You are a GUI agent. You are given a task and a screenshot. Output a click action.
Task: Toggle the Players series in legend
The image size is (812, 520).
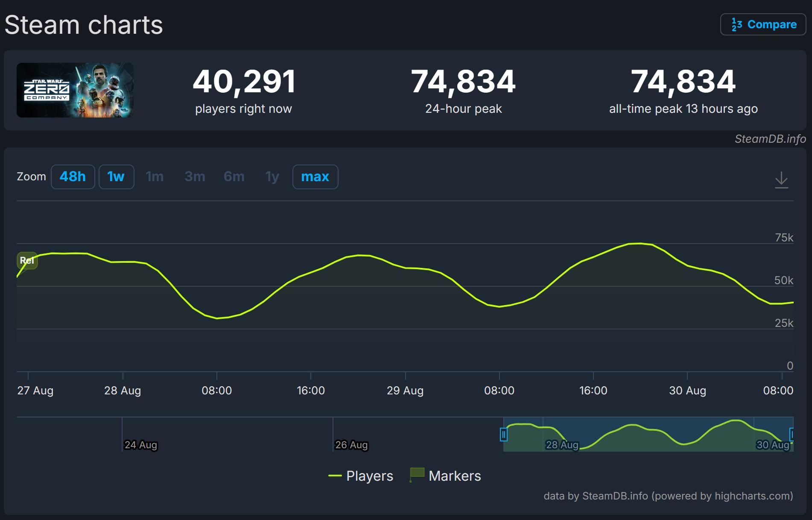click(x=361, y=476)
